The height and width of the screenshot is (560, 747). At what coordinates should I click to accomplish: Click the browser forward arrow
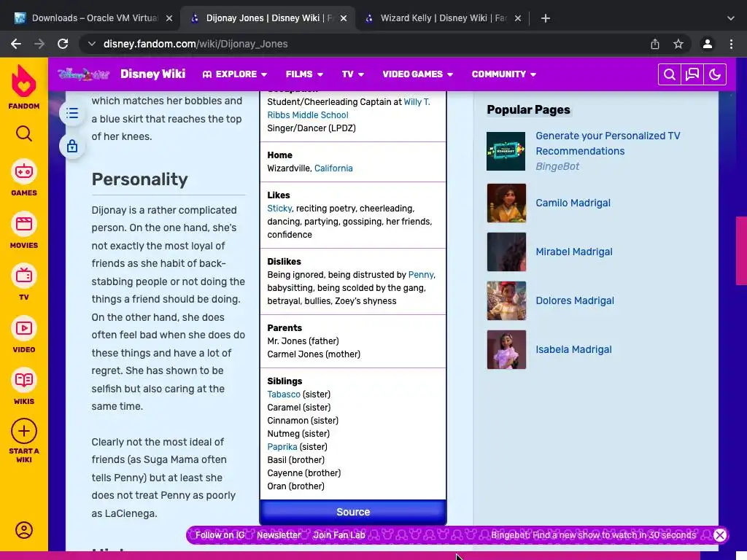39,44
